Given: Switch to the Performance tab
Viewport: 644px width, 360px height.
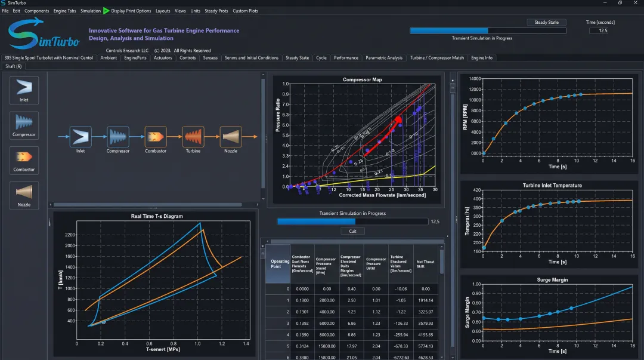Looking at the screenshot, I should coord(346,58).
